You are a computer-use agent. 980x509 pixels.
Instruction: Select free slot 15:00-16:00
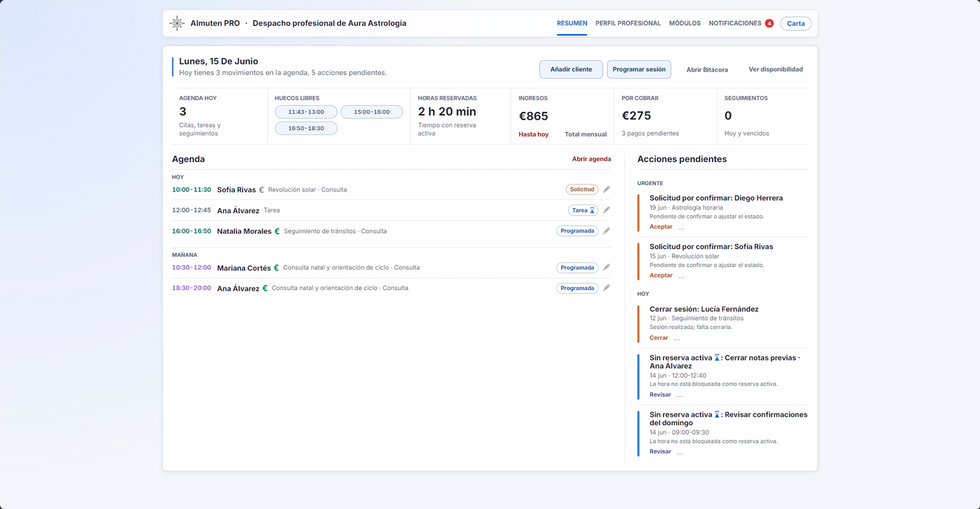[372, 112]
